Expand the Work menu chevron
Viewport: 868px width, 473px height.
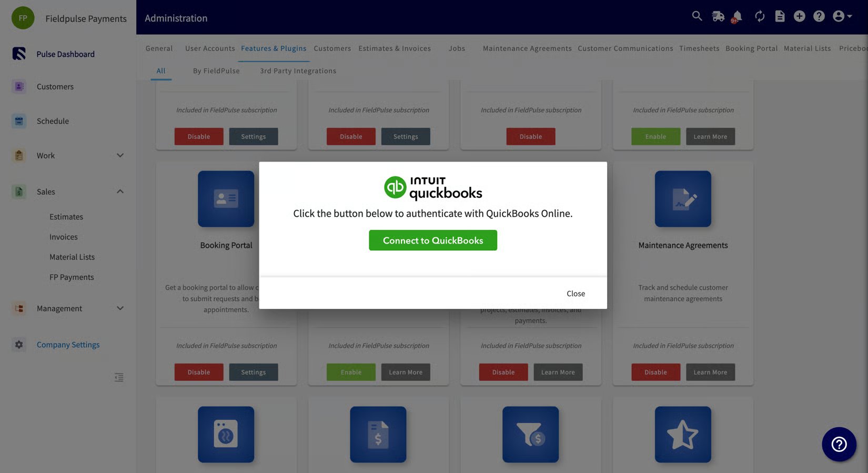click(120, 155)
